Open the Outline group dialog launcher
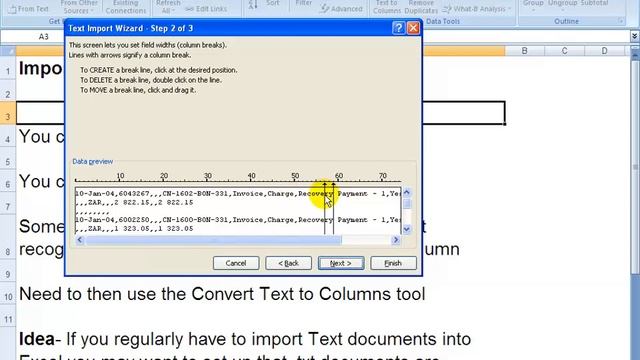 (620, 21)
